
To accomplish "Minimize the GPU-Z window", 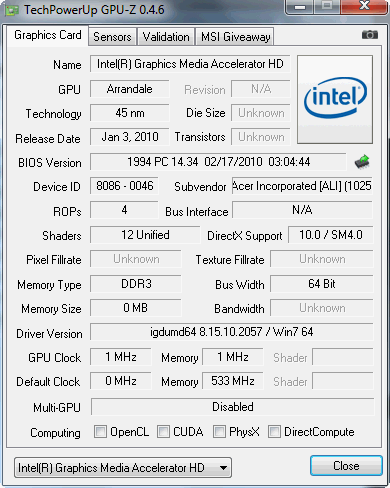I will pyautogui.click(x=300, y=7).
